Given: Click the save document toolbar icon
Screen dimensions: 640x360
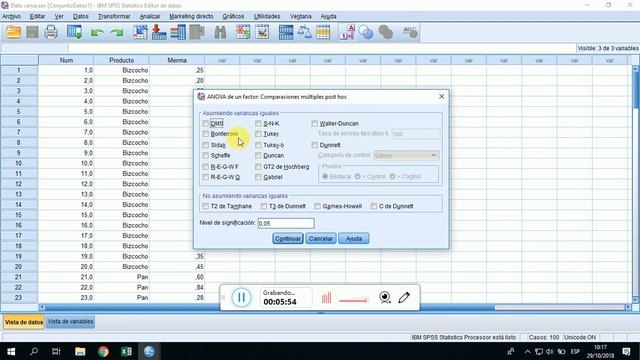Looking at the screenshot, I should point(32,32).
